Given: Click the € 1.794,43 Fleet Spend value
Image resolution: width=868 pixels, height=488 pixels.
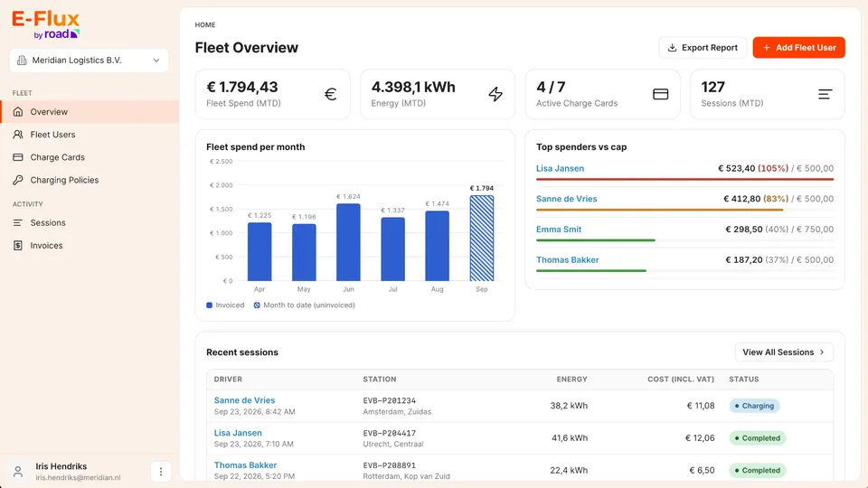Looking at the screenshot, I should pos(242,87).
